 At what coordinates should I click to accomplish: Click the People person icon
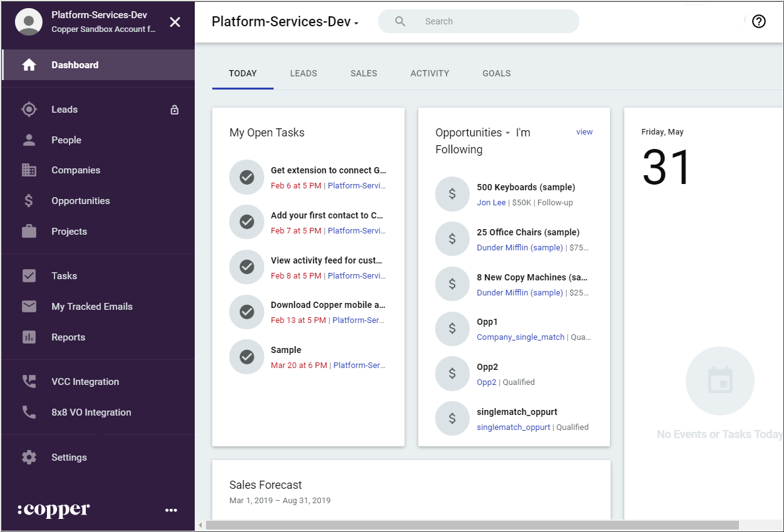tap(29, 140)
